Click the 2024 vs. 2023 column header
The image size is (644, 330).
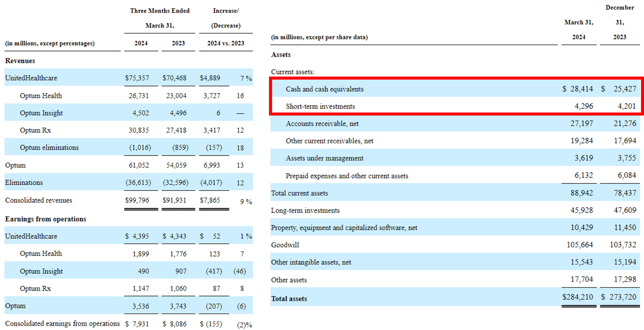pyautogui.click(x=226, y=43)
